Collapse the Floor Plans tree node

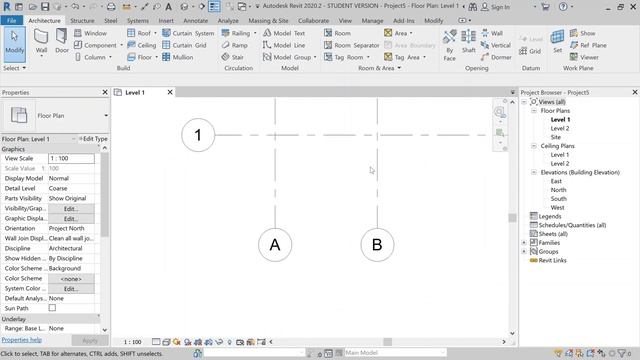pos(534,111)
